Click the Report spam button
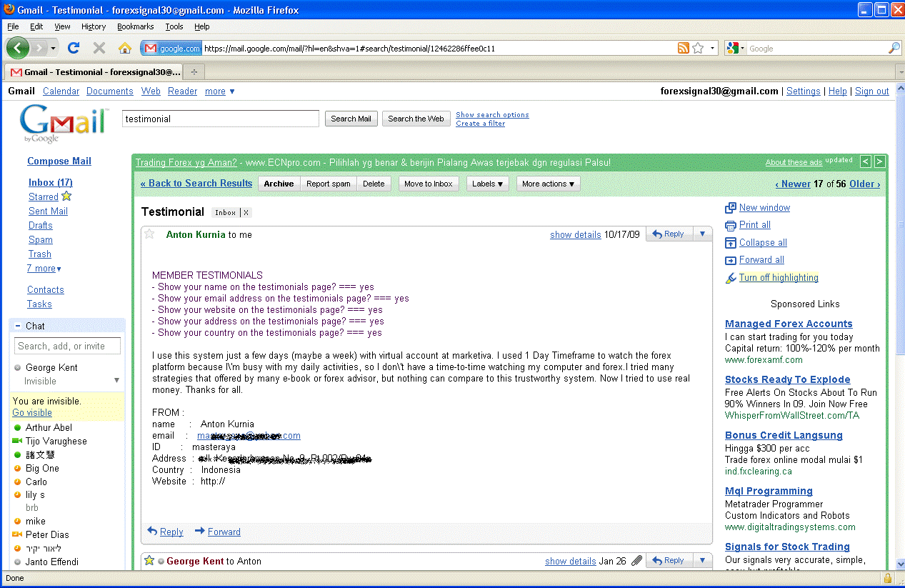Screen dimensions: 905x588 [329, 184]
